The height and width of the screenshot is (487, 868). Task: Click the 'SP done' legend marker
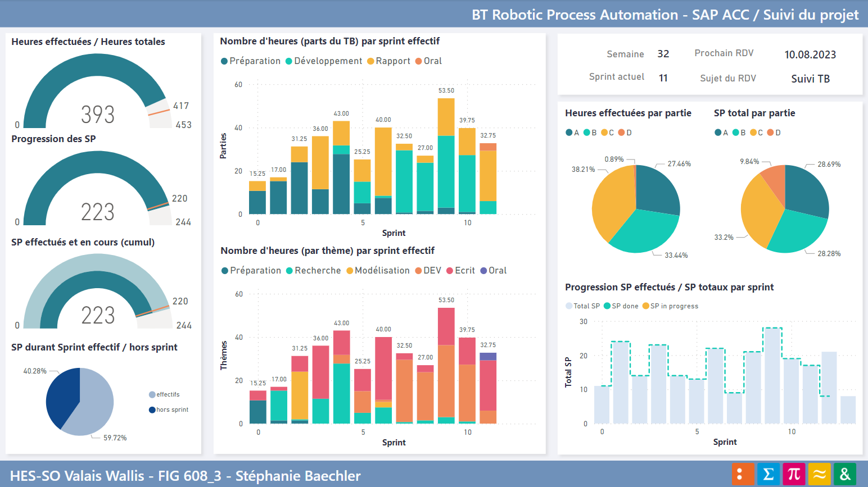pyautogui.click(x=607, y=306)
